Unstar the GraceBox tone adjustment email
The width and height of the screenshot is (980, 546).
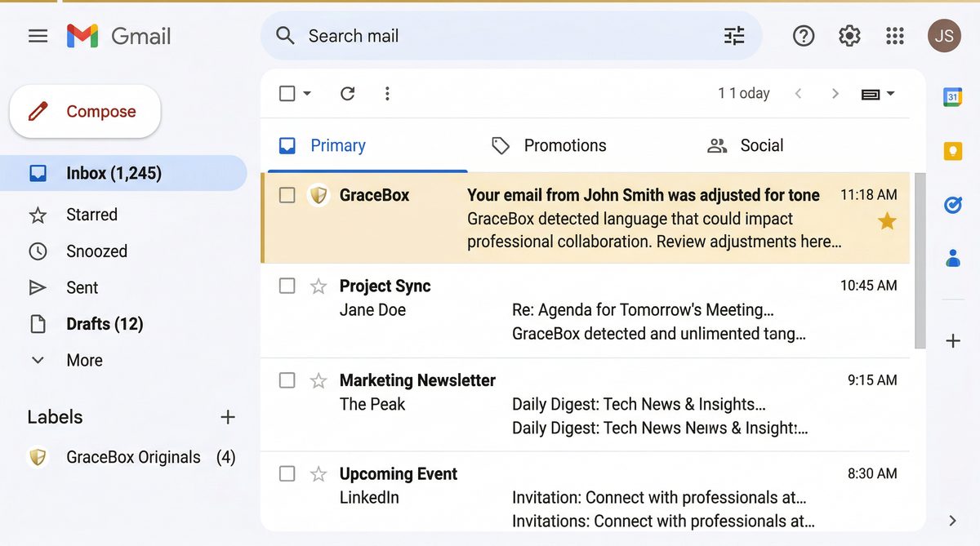tap(887, 220)
